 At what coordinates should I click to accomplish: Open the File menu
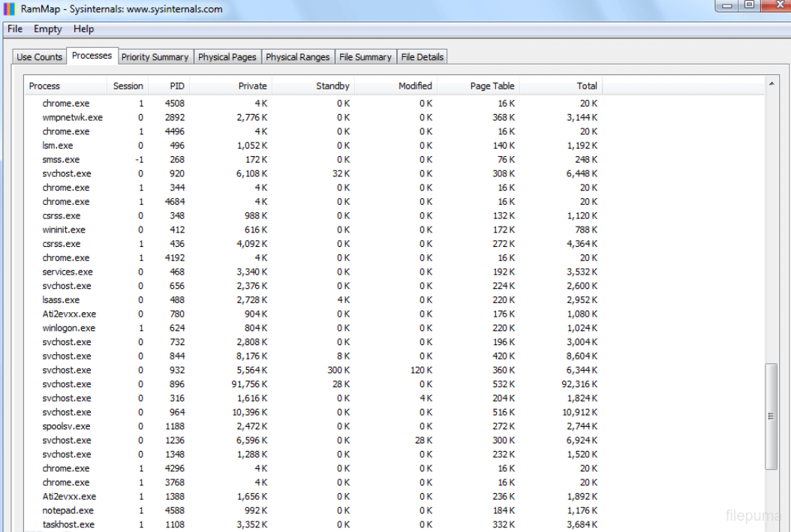15,29
